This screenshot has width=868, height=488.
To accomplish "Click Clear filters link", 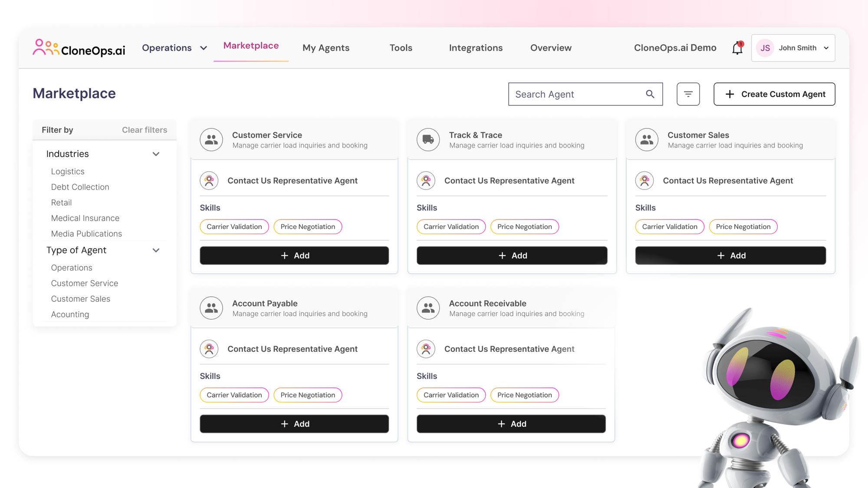I will pos(144,130).
